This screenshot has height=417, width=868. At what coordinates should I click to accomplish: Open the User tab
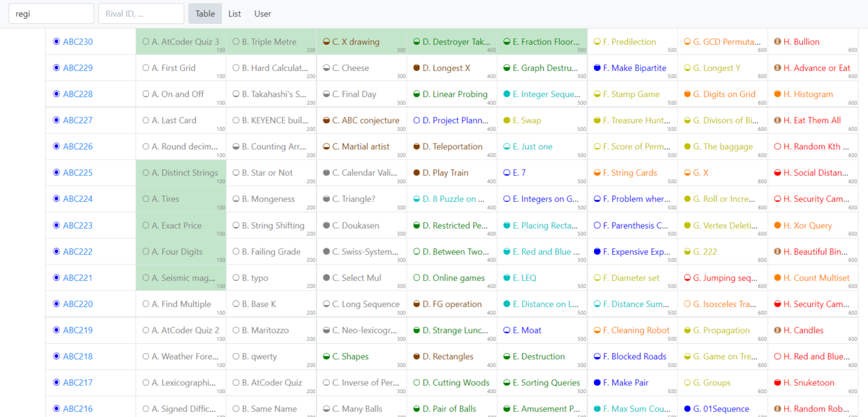[x=263, y=14]
